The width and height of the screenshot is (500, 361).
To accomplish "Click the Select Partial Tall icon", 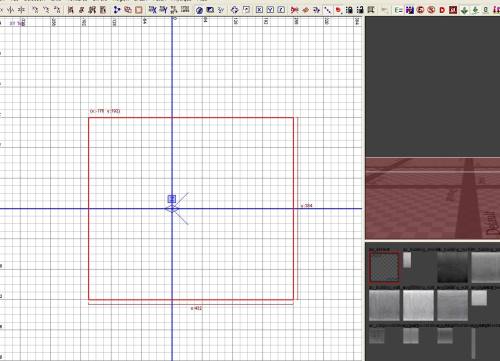I will click(92, 10).
